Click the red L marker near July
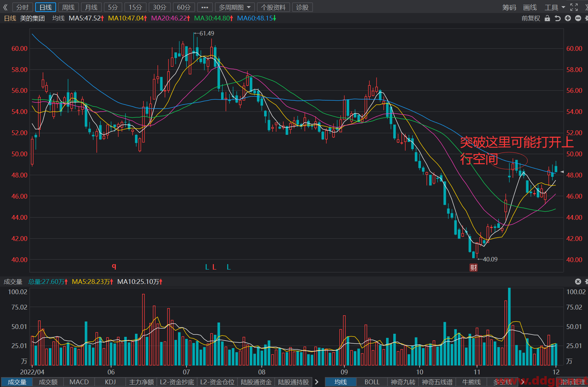 click(x=214, y=267)
